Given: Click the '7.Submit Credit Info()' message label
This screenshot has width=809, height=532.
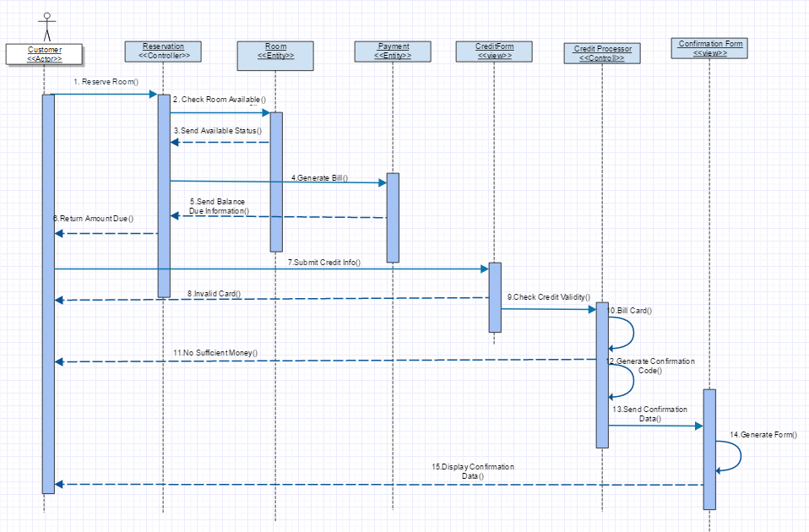Looking at the screenshot, I should (x=324, y=263).
